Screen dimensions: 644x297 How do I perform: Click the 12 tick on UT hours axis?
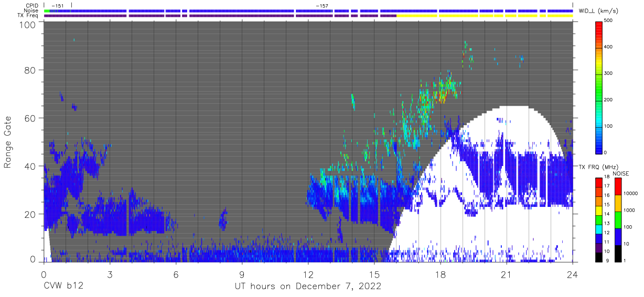308,274
